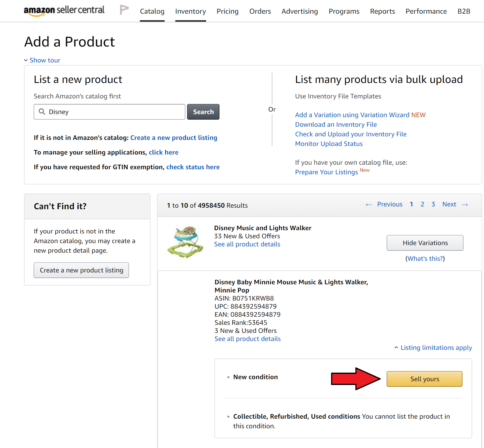Click the gray flag icon

click(124, 10)
